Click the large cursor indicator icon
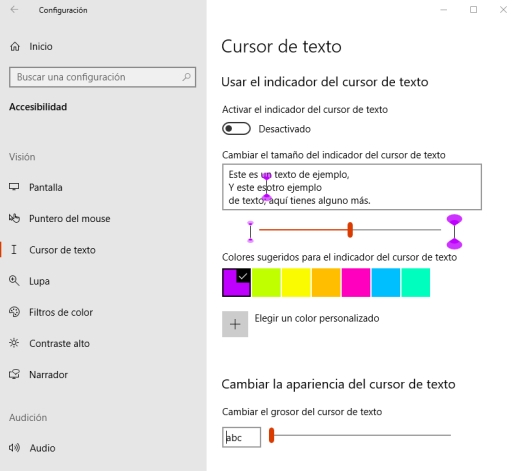Image resolution: width=512 pixels, height=471 pixels. point(454,232)
